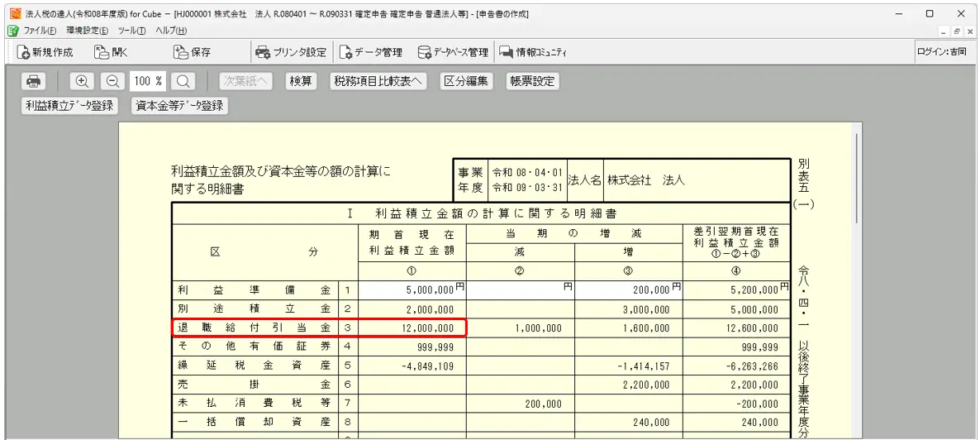Click the 5,200,000 cell
Image resolution: width=980 pixels, height=440 pixels.
735,290
